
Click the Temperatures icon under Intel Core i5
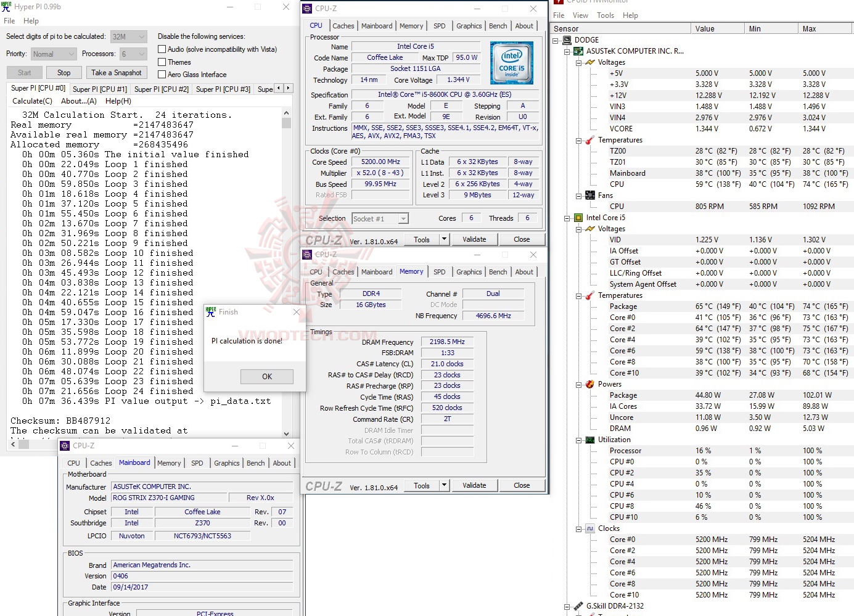[x=590, y=295]
